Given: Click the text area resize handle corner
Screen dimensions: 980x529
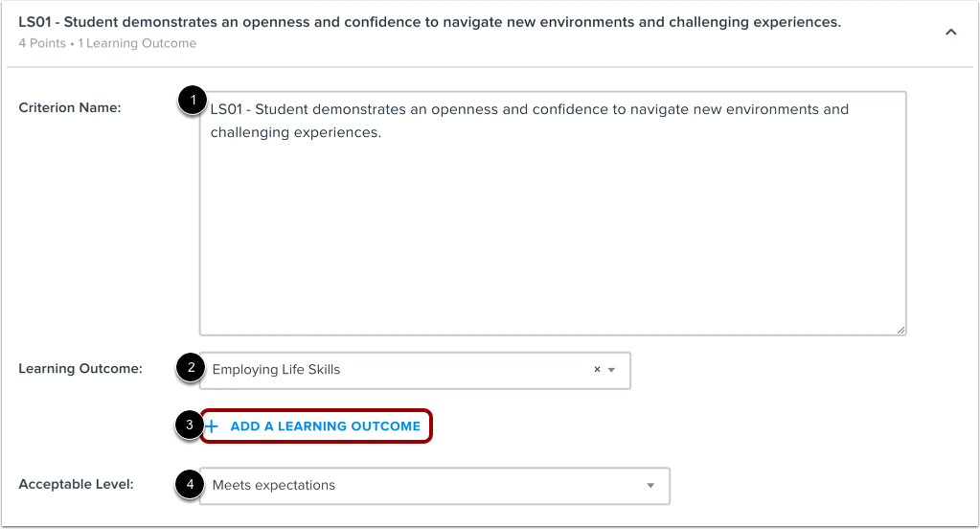Looking at the screenshot, I should 900,329.
